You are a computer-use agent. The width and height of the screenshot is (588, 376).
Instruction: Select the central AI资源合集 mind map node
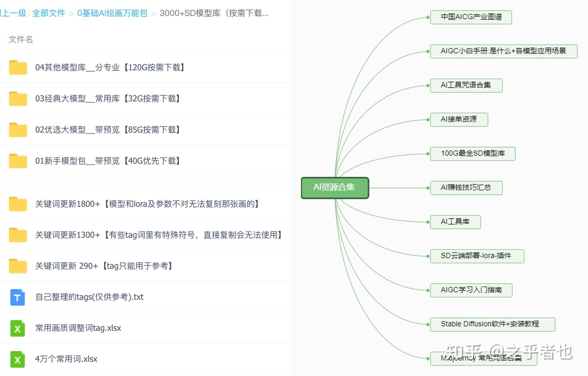(x=335, y=187)
